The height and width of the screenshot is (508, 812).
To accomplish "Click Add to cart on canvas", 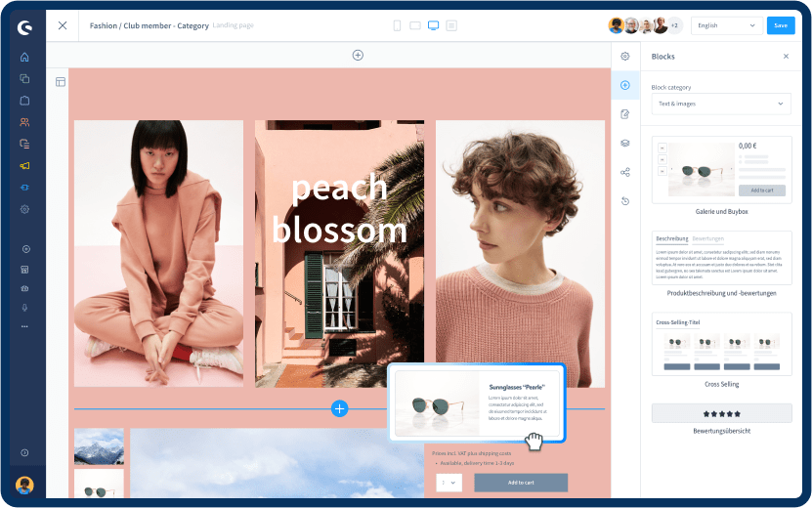I will coord(520,483).
